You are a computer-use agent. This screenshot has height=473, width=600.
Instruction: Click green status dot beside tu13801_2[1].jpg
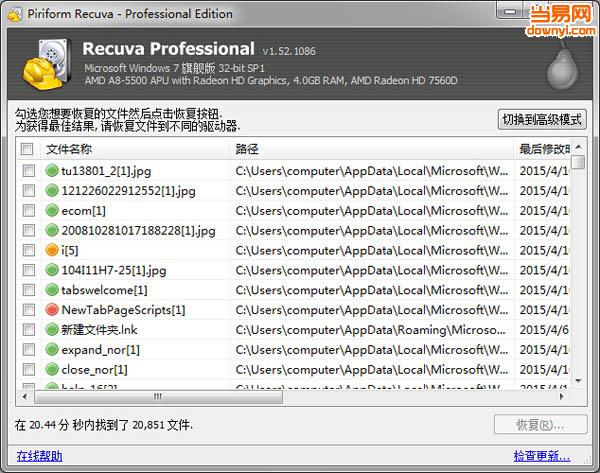(53, 170)
